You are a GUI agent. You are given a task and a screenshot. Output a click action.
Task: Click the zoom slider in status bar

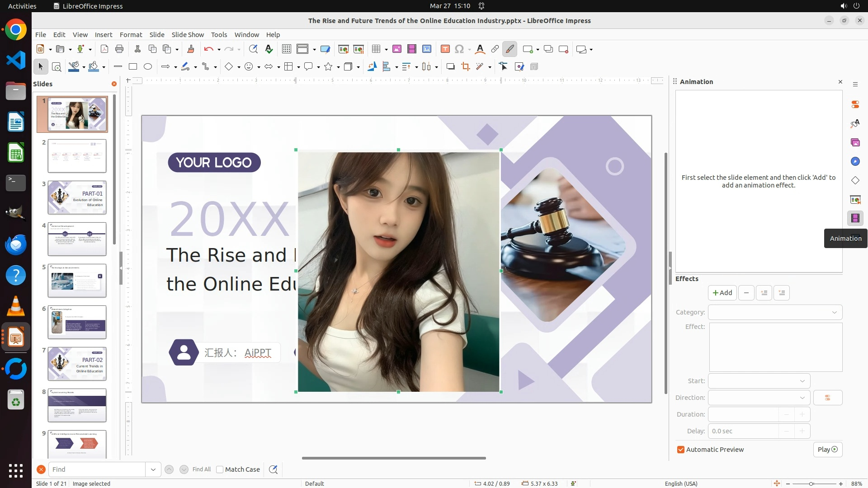coord(811,483)
